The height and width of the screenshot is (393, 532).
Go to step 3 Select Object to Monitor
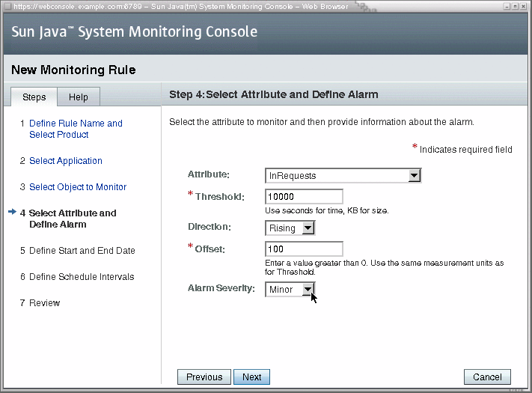78,186
